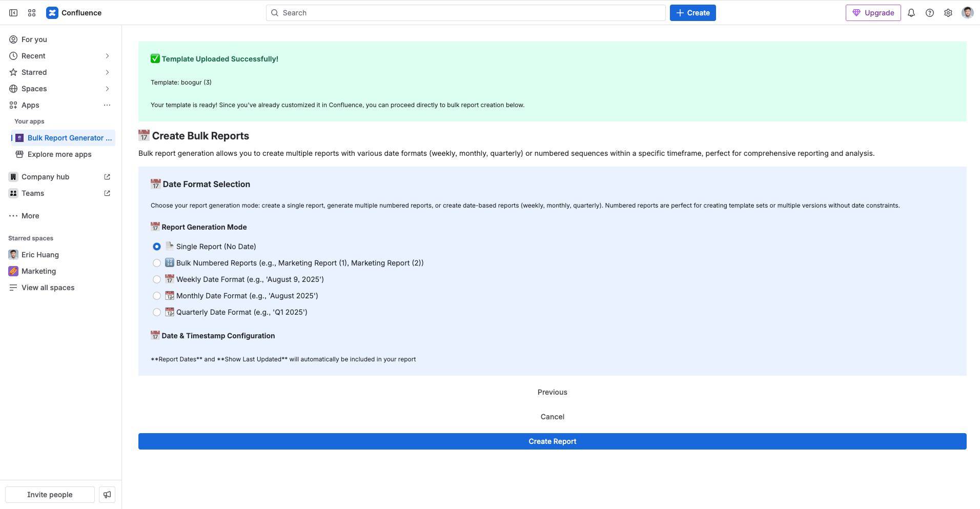Open Company hub link

click(60, 177)
